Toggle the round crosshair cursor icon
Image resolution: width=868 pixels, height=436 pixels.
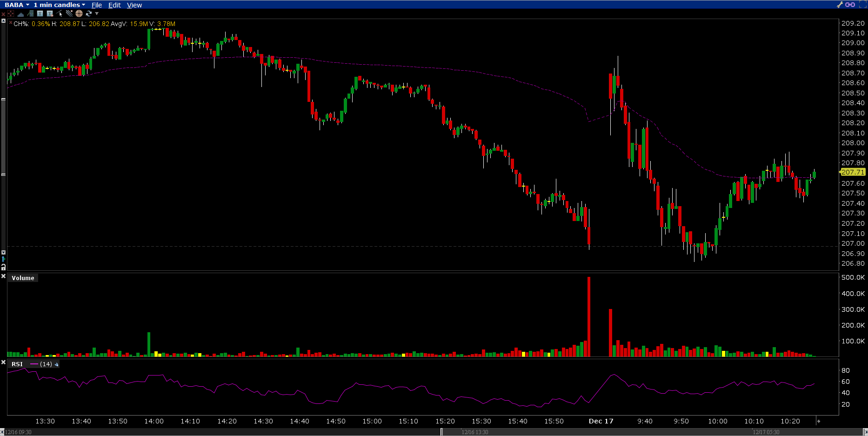[79, 13]
